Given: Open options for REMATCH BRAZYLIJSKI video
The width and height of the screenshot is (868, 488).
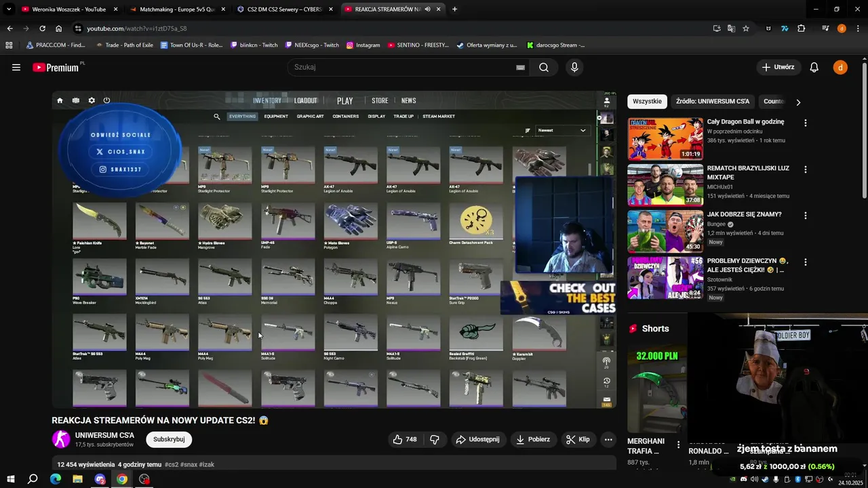Looking at the screenshot, I should 806,169.
